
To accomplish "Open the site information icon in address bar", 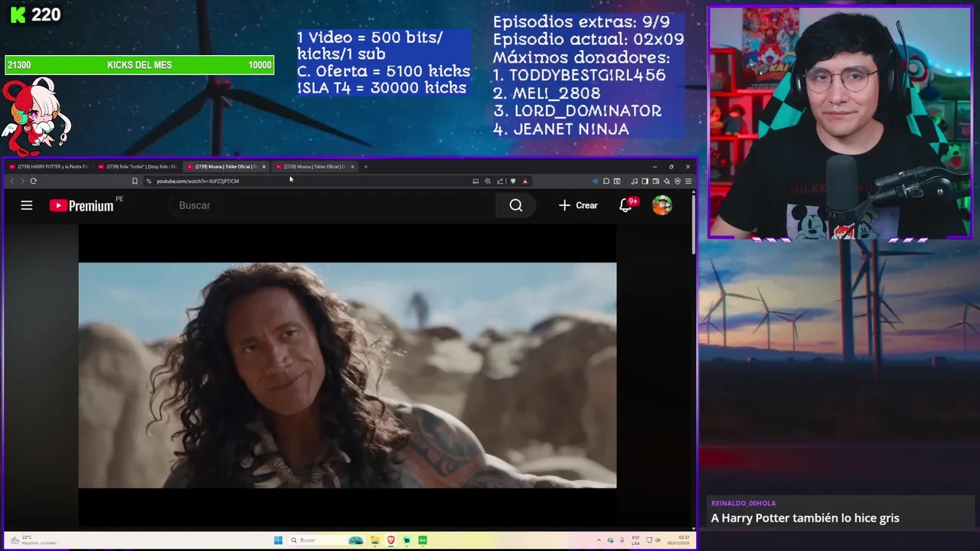I will [x=149, y=181].
